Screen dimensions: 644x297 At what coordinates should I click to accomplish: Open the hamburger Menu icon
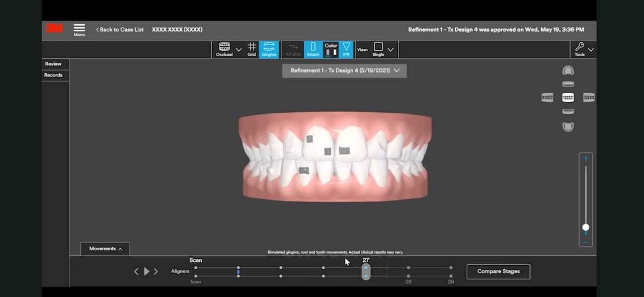coord(79,29)
